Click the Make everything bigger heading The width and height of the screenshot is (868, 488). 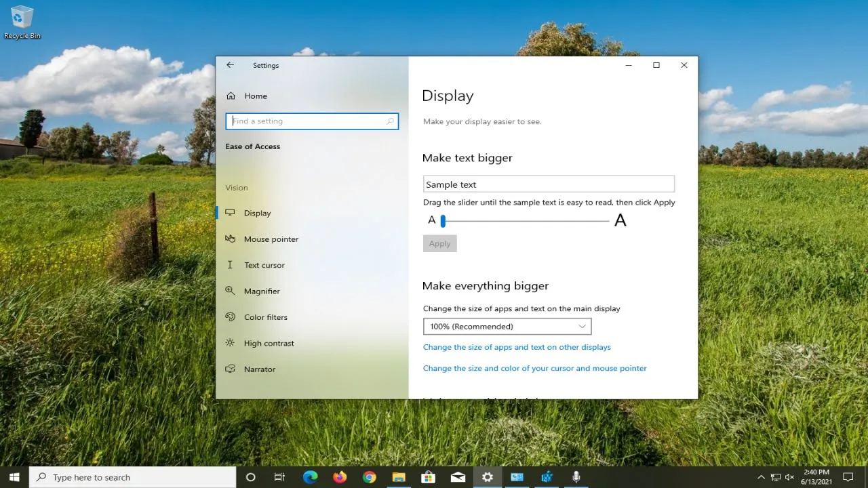[x=486, y=286]
